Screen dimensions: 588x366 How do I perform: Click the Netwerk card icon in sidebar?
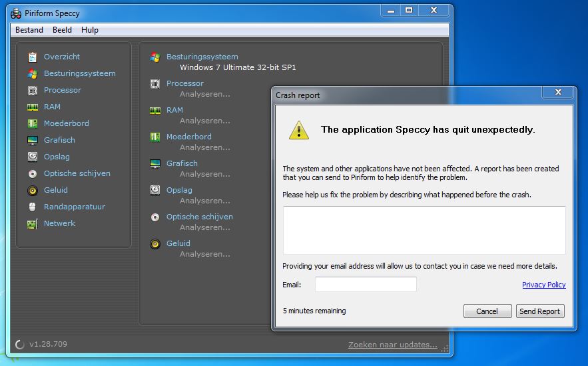[33, 224]
